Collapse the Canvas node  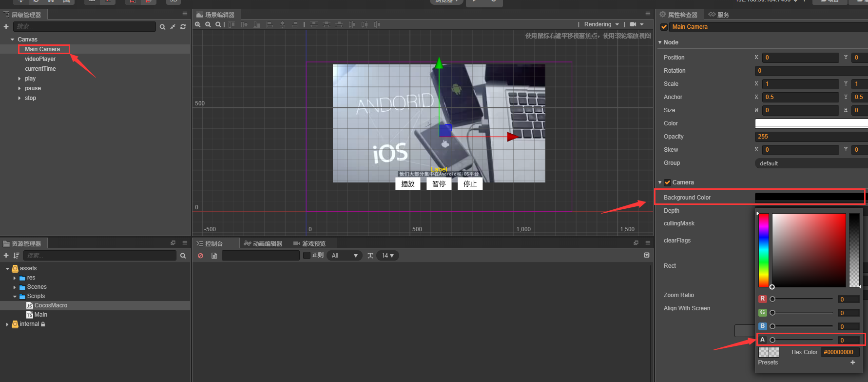point(12,40)
